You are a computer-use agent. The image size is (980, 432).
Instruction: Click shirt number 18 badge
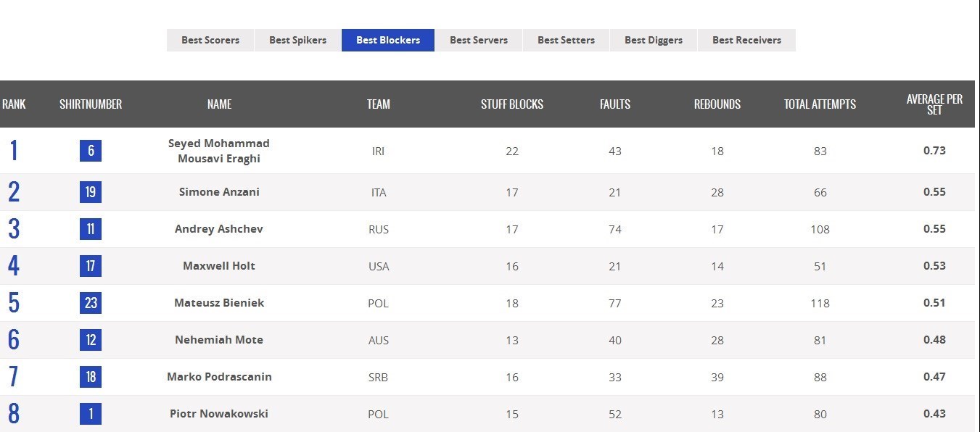tap(91, 377)
